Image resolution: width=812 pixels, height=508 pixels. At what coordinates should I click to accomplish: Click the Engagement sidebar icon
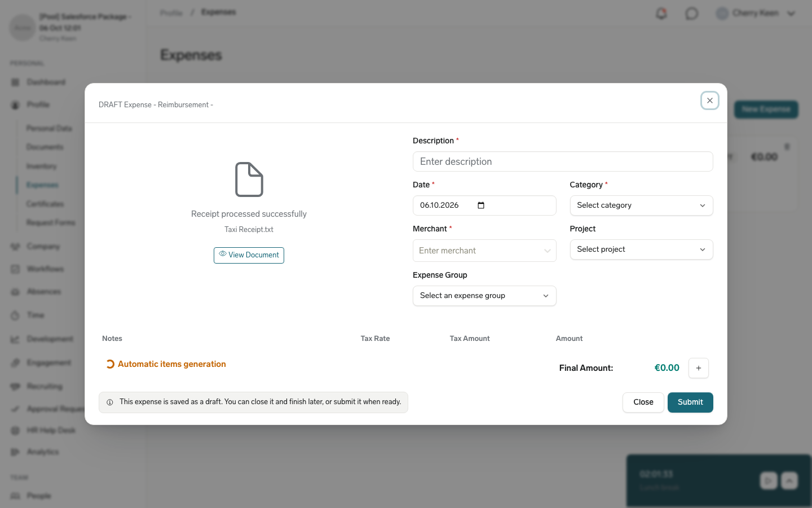pyautogui.click(x=15, y=363)
